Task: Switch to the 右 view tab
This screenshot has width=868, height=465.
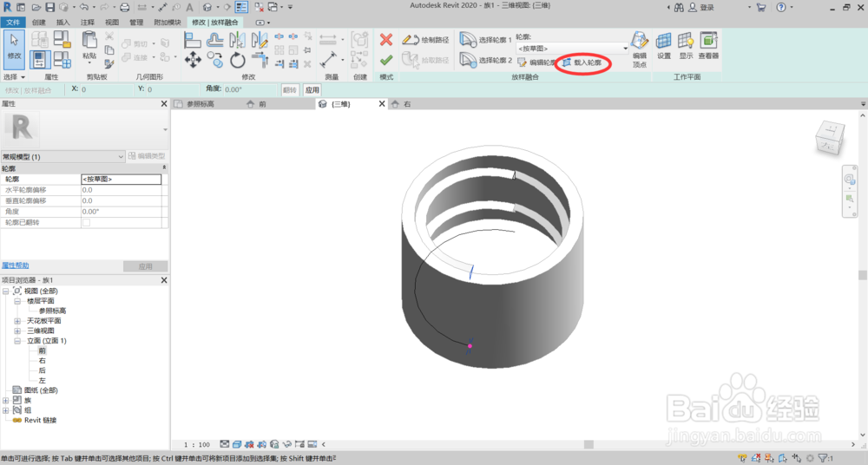Action: coord(407,104)
